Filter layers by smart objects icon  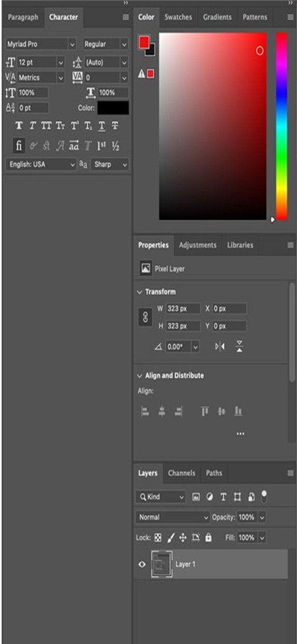pyautogui.click(x=251, y=497)
